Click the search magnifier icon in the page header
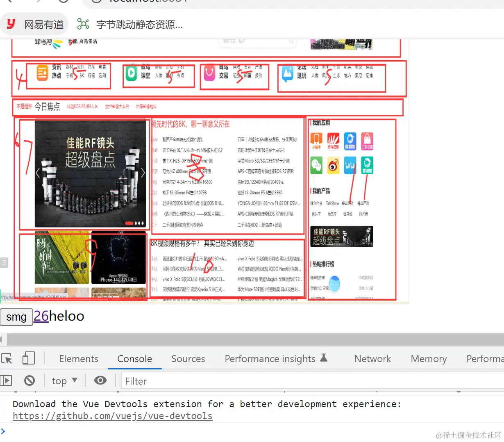Viewport: 504px width, 442px height. pos(291,41)
